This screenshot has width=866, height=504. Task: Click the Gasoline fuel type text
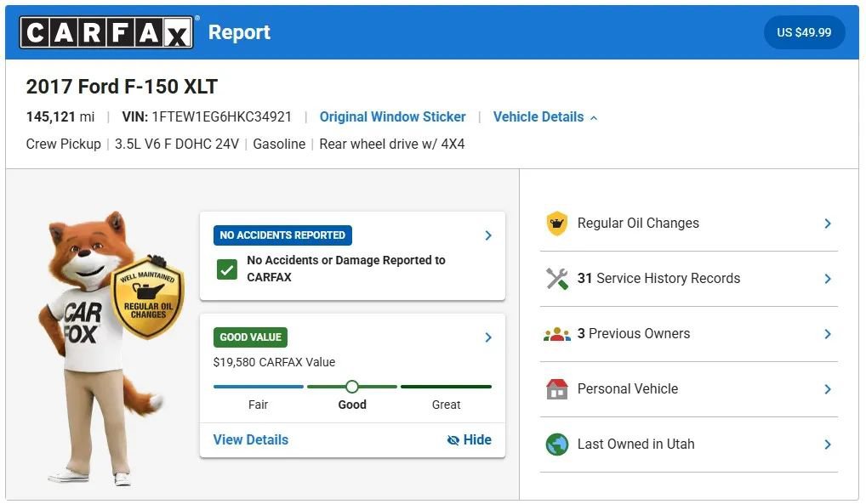(279, 144)
